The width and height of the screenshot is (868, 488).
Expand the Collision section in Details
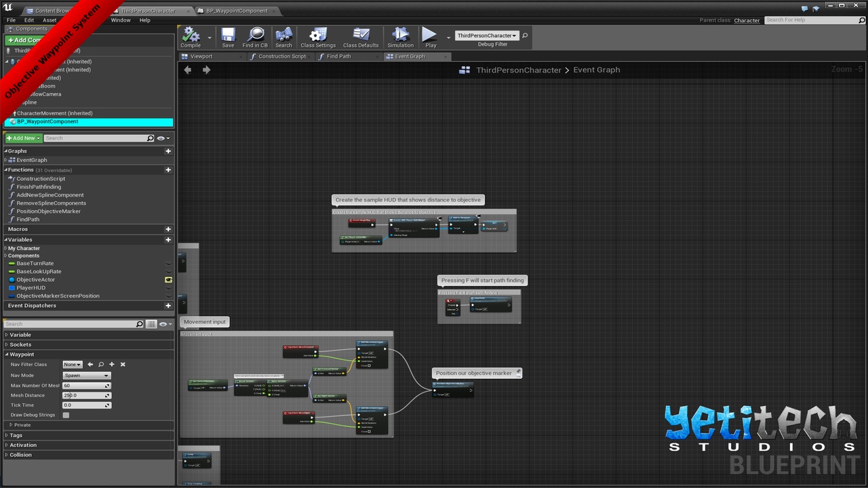tap(20, 455)
